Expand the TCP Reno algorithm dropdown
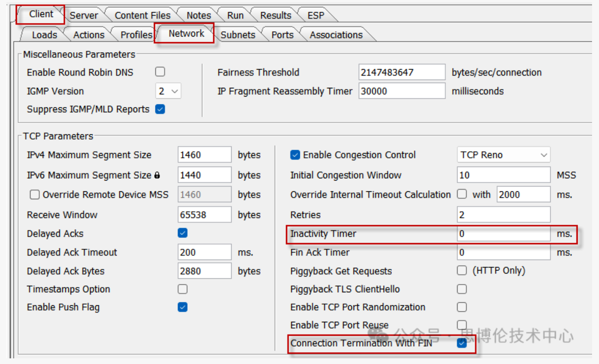Image resolution: width=599 pixels, height=364 pixels. 503,155
